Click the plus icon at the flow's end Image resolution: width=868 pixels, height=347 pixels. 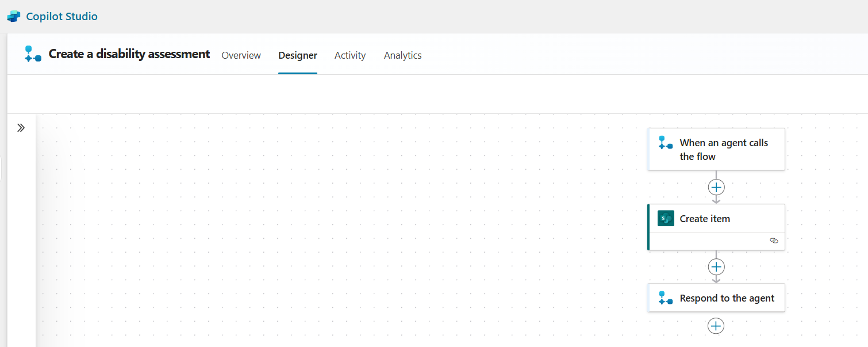click(x=716, y=326)
